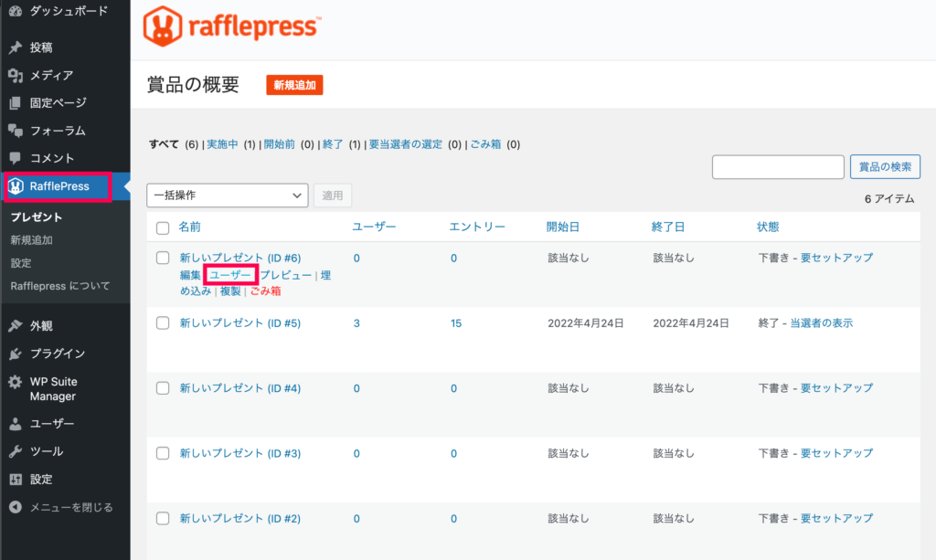Open the WP Suite Manager menu
The width and height of the screenshot is (936, 560).
click(x=54, y=389)
